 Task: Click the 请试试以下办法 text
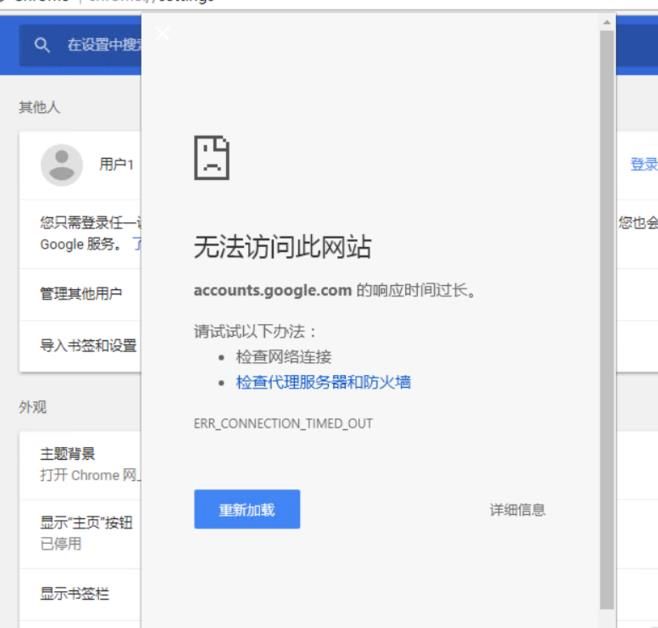[x=254, y=331]
